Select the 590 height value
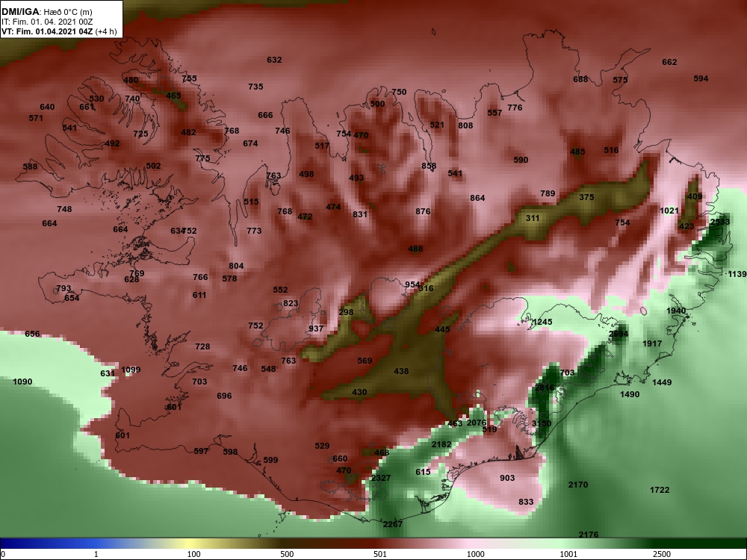 point(521,160)
